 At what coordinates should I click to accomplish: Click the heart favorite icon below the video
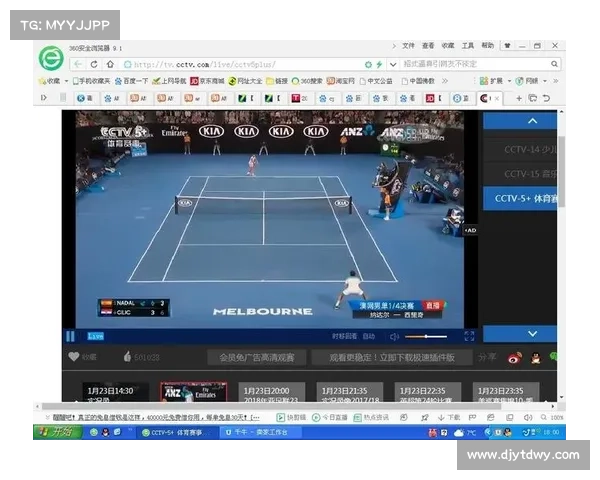74,357
